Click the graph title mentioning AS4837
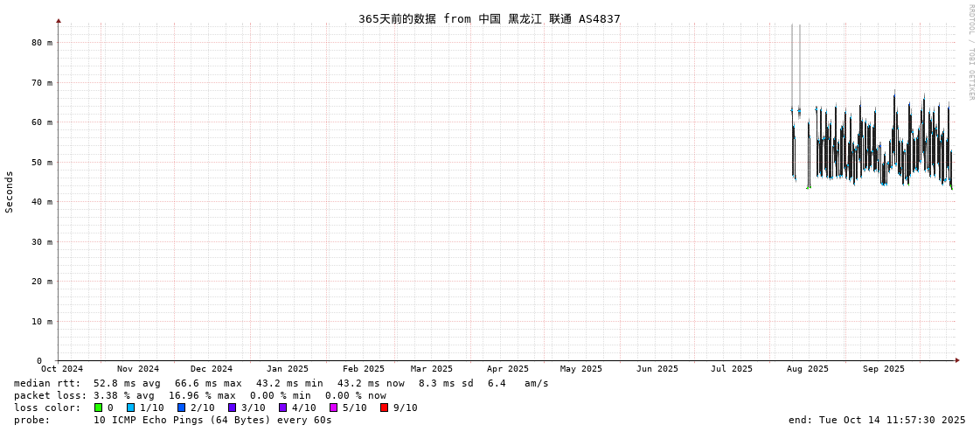This screenshot has height=432, width=980. (x=489, y=18)
